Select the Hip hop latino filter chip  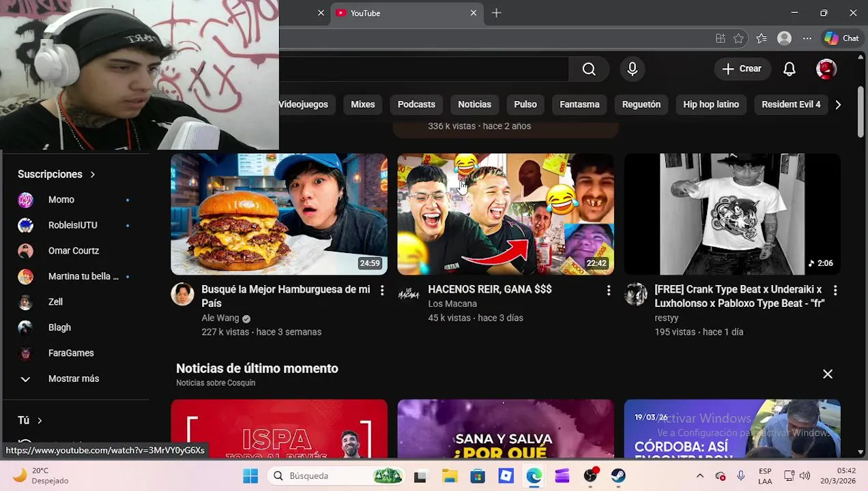coord(711,104)
